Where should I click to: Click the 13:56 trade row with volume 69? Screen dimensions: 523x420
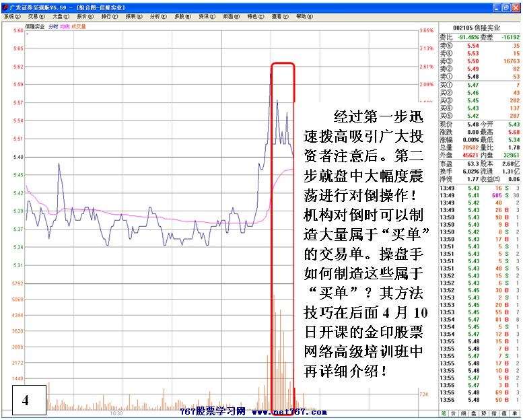[x=479, y=392]
